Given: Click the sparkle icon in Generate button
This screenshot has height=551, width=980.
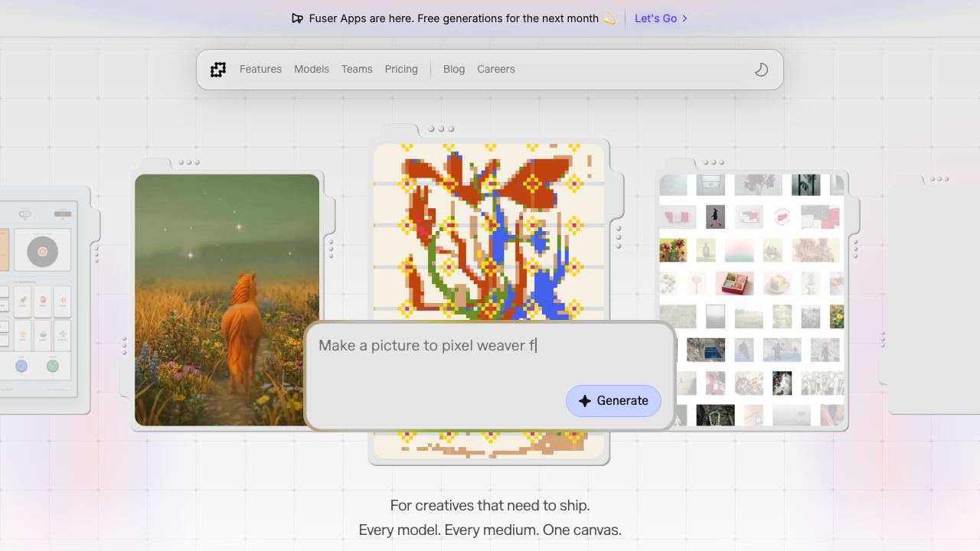Looking at the screenshot, I should 585,401.
